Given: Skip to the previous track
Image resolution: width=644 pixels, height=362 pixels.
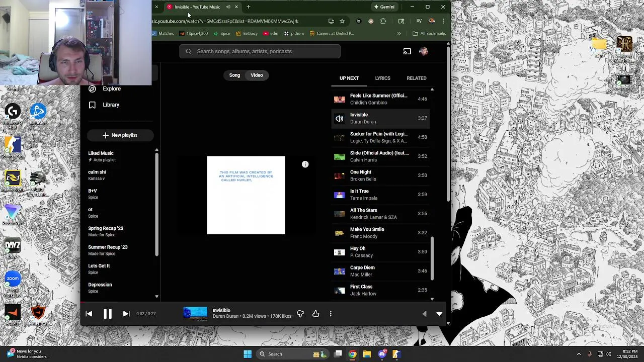Looking at the screenshot, I should pyautogui.click(x=89, y=314).
